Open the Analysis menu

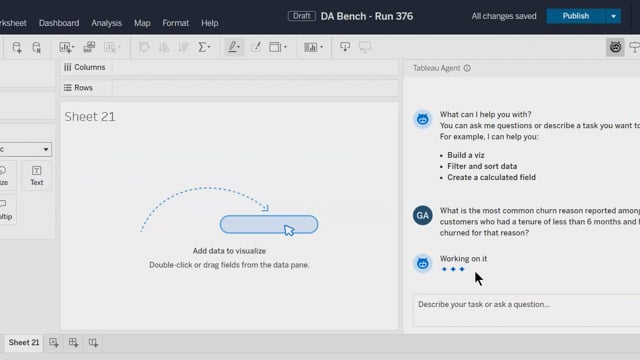107,23
